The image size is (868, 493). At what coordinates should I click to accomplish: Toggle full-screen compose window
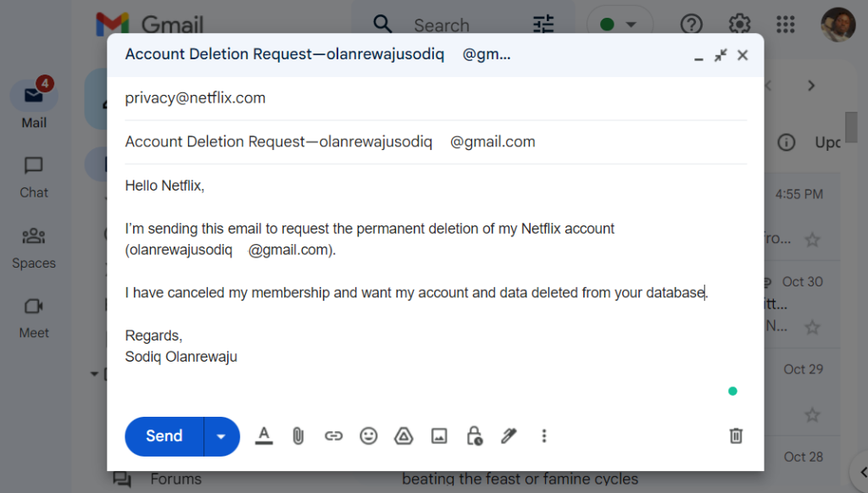[721, 56]
